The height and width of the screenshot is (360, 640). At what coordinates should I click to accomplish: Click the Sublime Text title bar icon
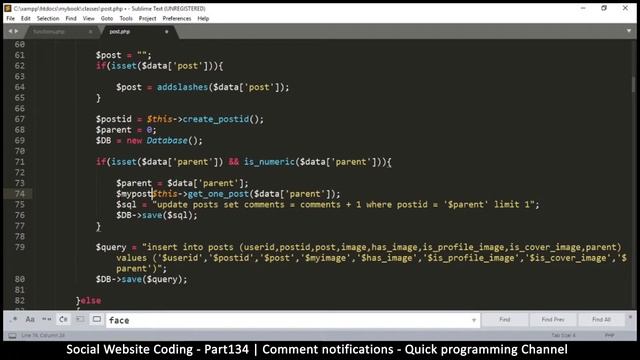click(x=8, y=8)
